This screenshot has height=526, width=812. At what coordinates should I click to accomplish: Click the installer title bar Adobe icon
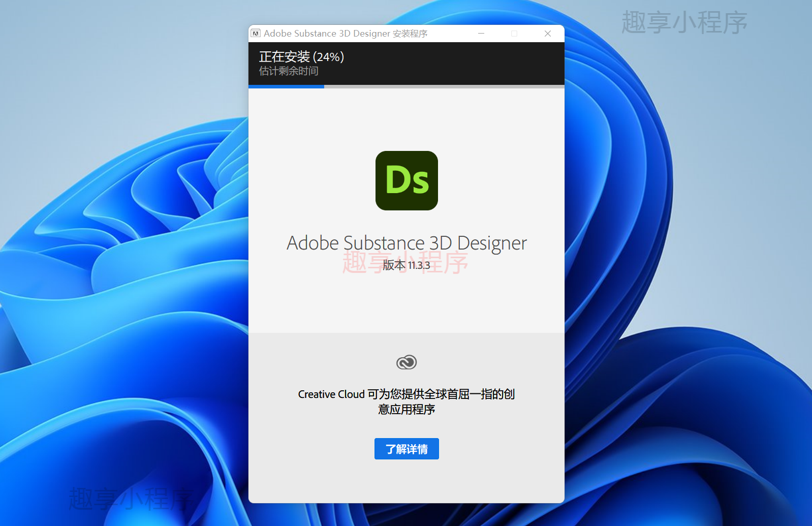256,34
